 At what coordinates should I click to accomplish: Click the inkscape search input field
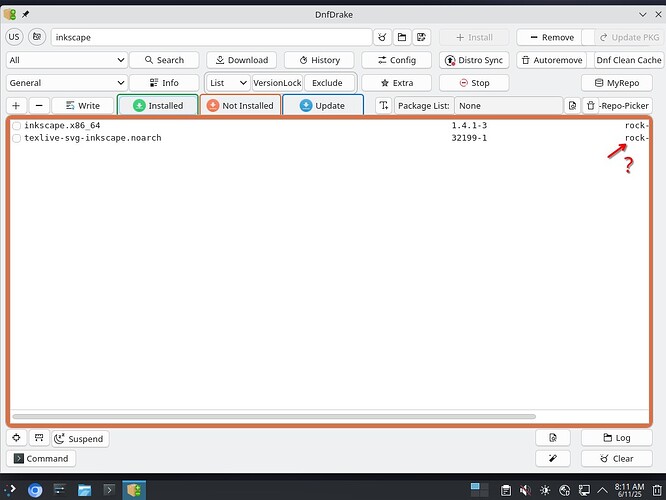tap(212, 37)
